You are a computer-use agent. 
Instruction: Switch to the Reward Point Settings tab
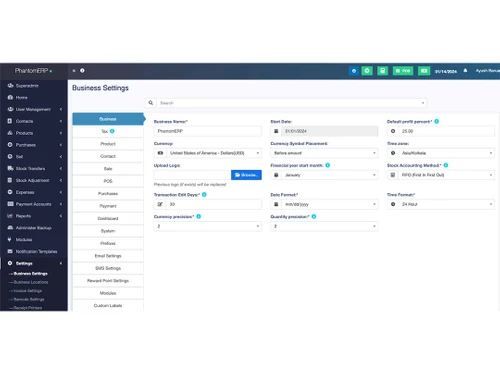point(108,281)
